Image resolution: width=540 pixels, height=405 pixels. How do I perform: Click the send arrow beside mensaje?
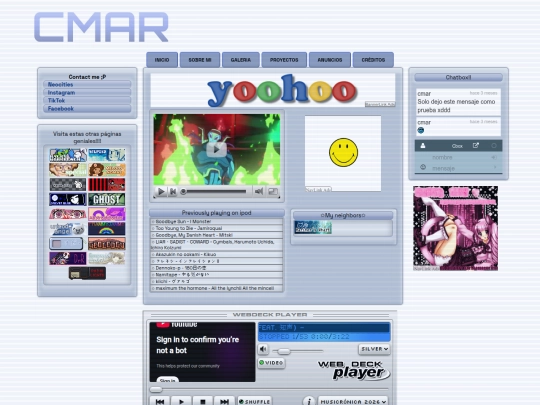(x=495, y=167)
